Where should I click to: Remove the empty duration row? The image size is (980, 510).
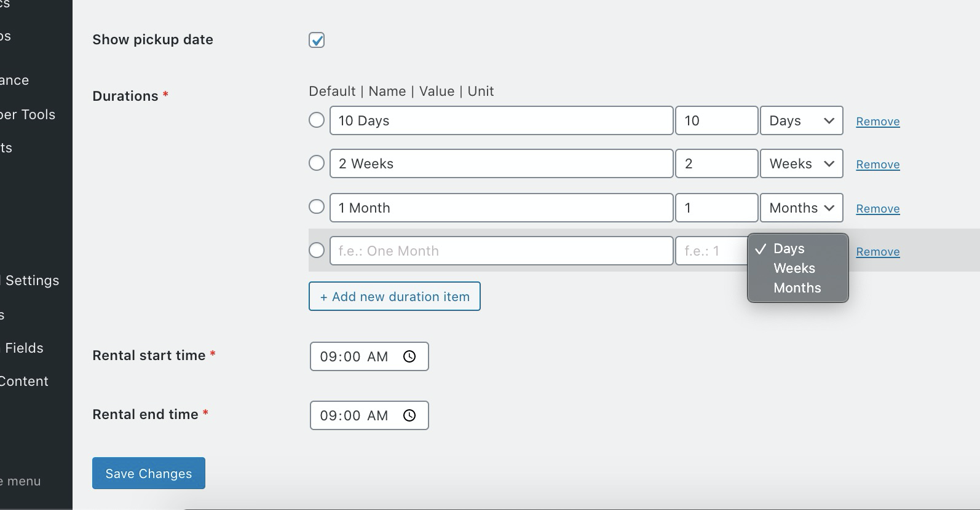[x=878, y=252]
